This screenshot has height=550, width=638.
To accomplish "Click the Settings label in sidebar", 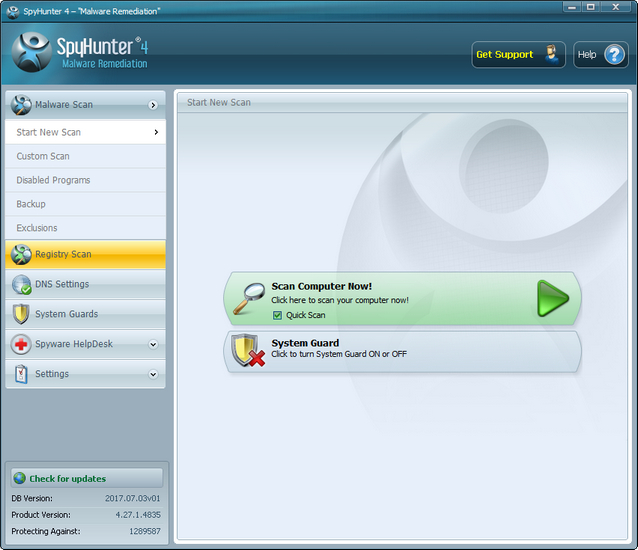I will point(52,374).
